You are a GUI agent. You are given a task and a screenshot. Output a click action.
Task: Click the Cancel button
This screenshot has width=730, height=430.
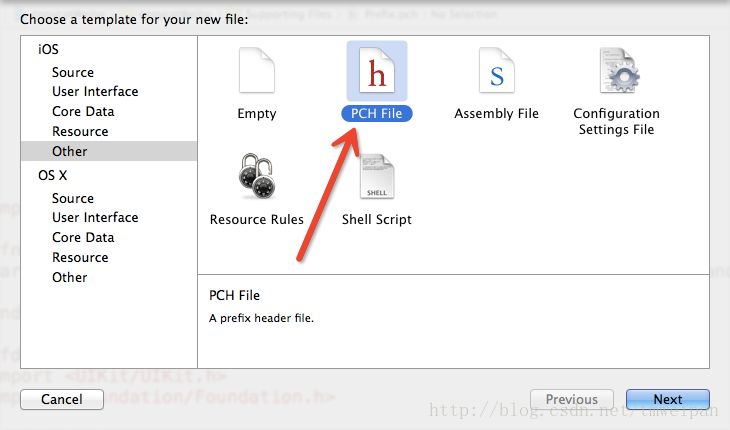click(x=62, y=399)
